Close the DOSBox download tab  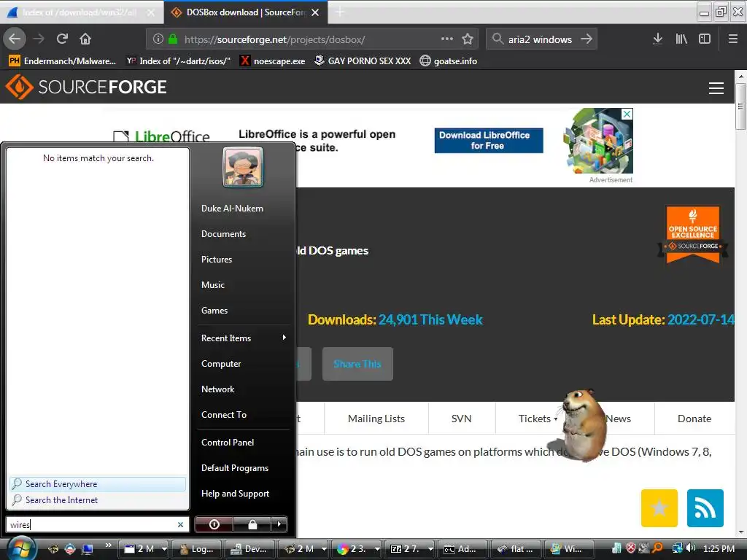pyautogui.click(x=315, y=12)
